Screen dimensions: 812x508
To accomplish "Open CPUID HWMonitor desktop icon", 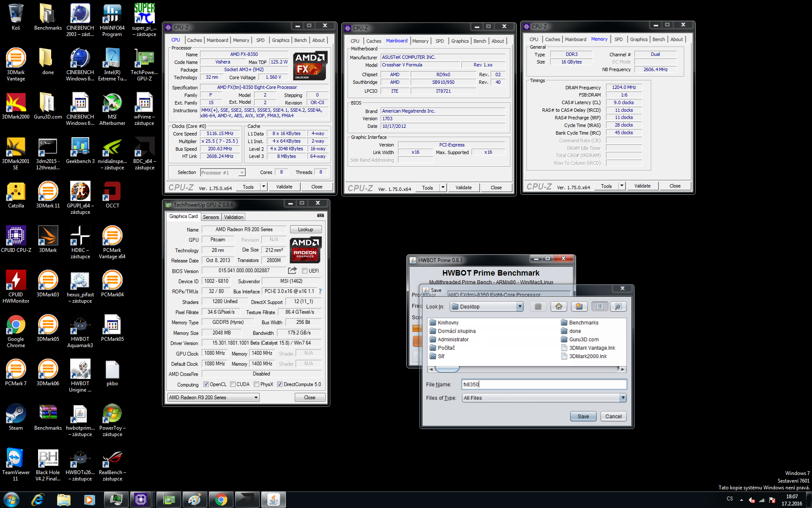I will (16, 287).
